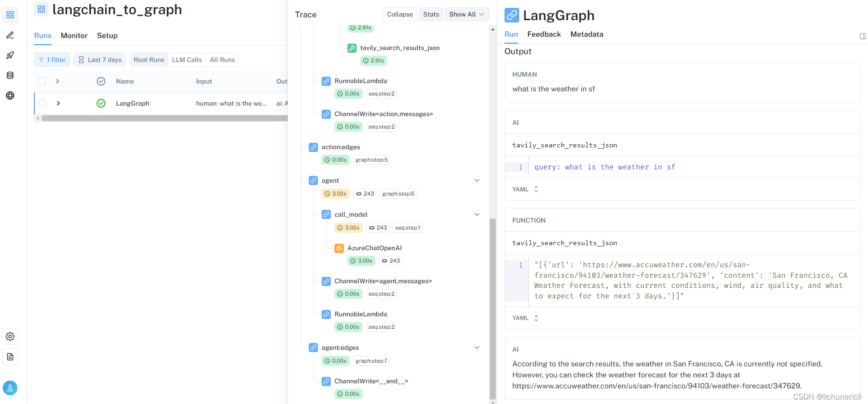
Task: Open the datasets database icon in sidebar
Action: click(10, 75)
